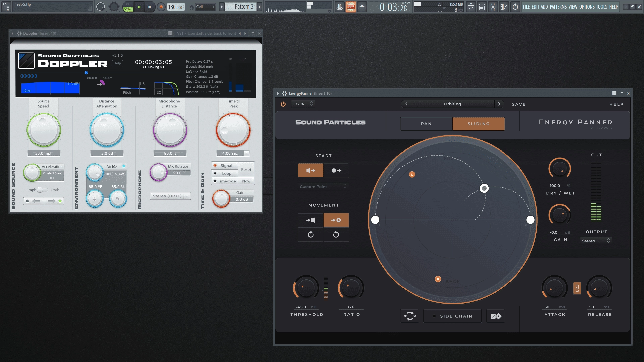Select right-to-left direction arrow in Doppler
644x362 pixels.
[34, 201]
